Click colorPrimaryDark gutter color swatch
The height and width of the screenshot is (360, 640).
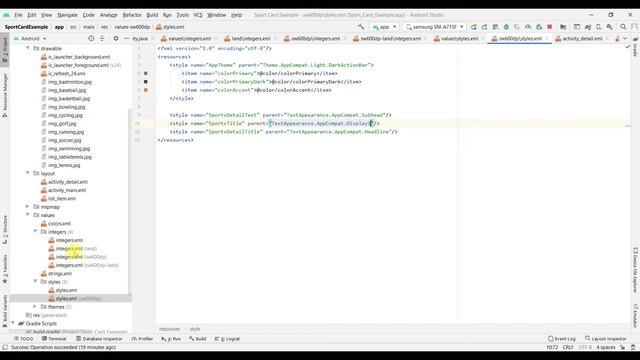click(146, 82)
